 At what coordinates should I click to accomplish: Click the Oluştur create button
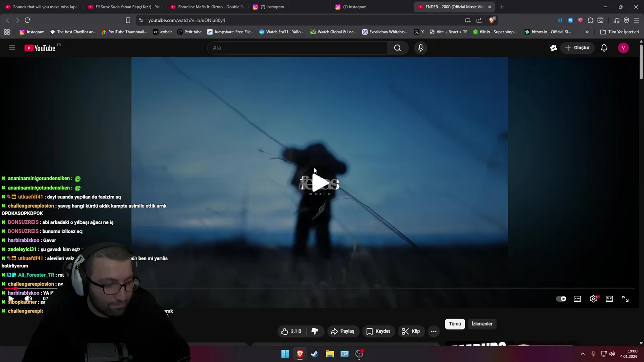point(577,48)
